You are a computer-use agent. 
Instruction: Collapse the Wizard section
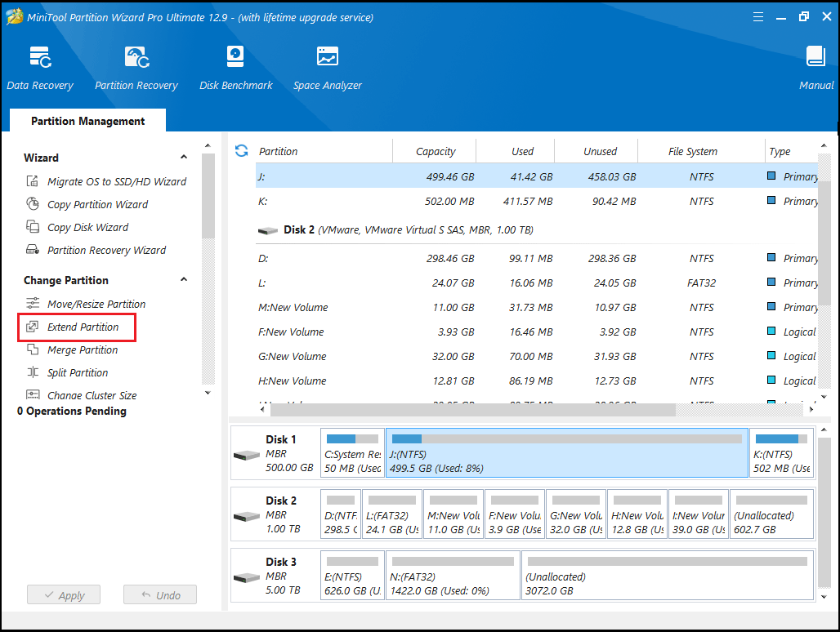coord(184,158)
